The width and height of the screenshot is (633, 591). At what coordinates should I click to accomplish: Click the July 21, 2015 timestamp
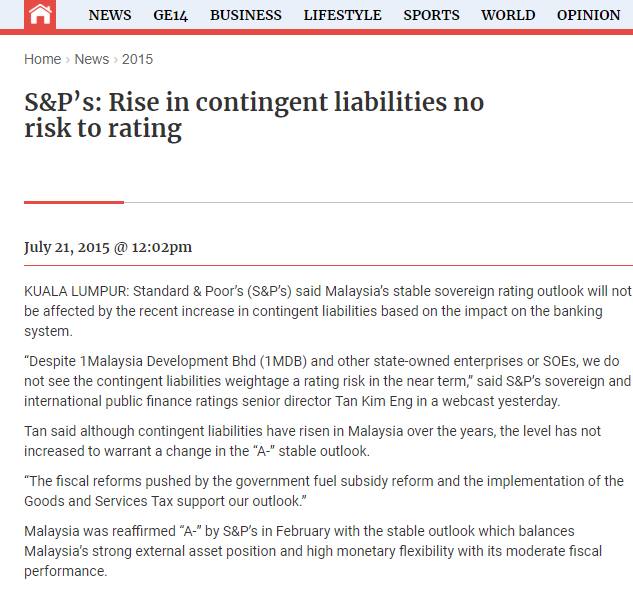coord(108,247)
